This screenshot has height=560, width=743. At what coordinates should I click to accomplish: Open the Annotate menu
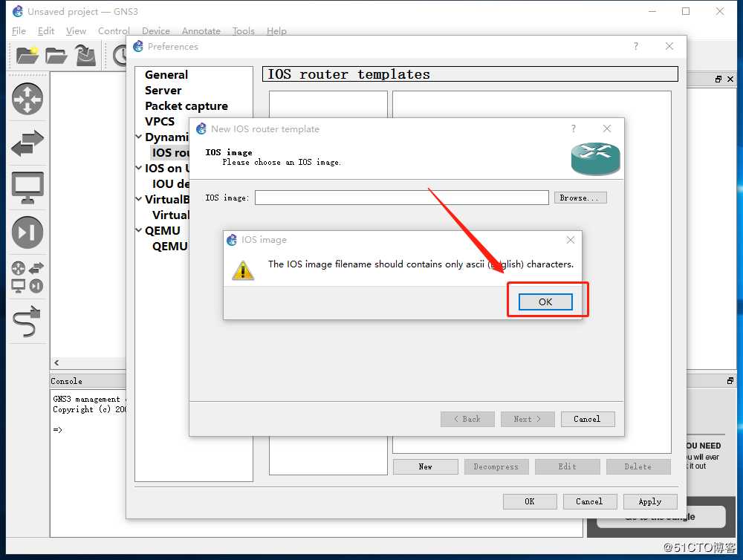pos(201,30)
